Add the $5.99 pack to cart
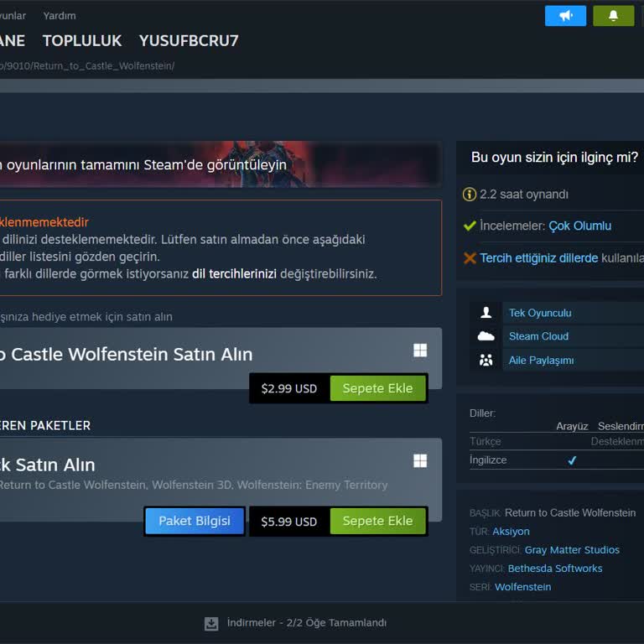 pyautogui.click(x=378, y=521)
